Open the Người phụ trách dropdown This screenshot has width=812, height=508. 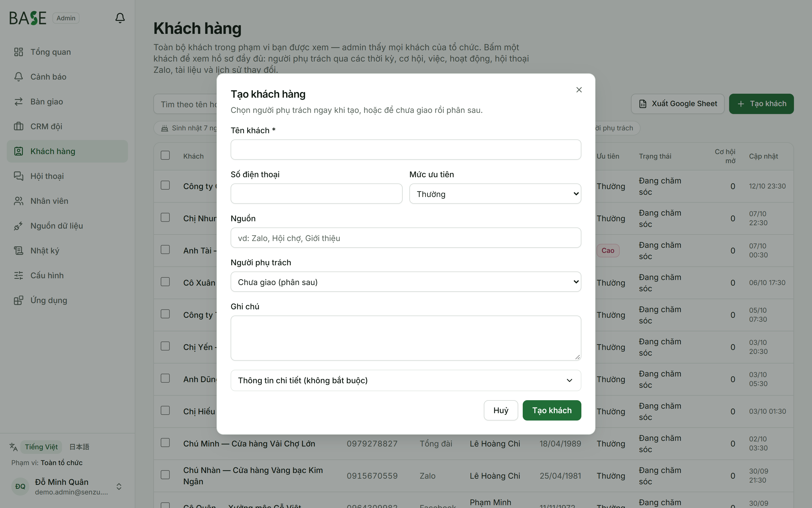(406, 282)
